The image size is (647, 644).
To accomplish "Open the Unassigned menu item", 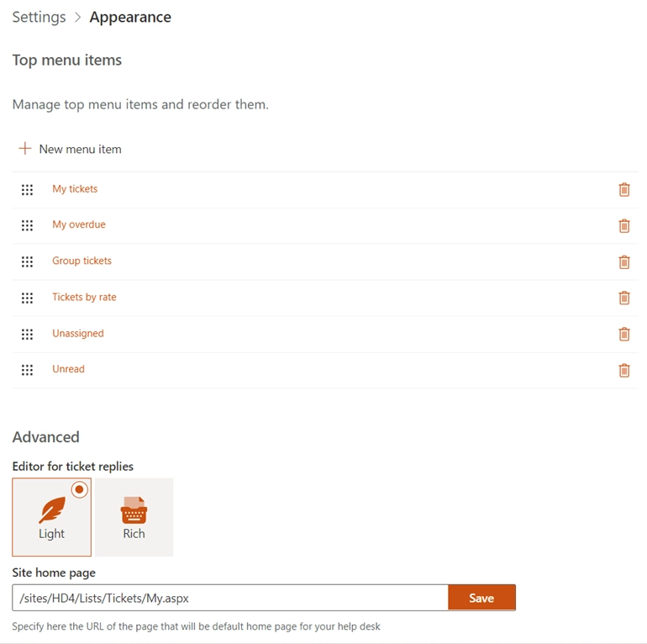I will [x=78, y=334].
